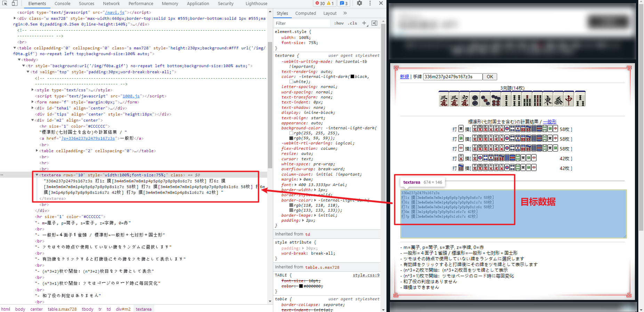This screenshot has height=312, width=644.
Task: Click discard 發 tile in second result row
Action: click(x=461, y=139)
